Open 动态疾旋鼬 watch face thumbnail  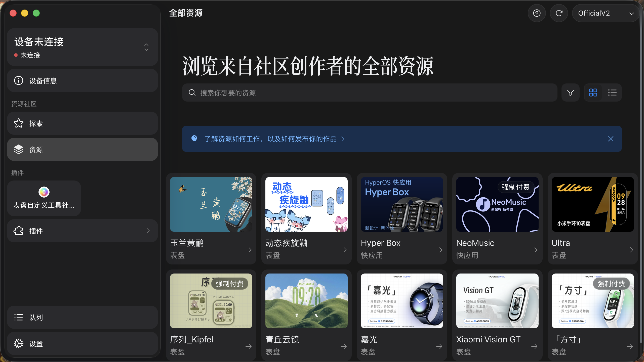(x=306, y=204)
